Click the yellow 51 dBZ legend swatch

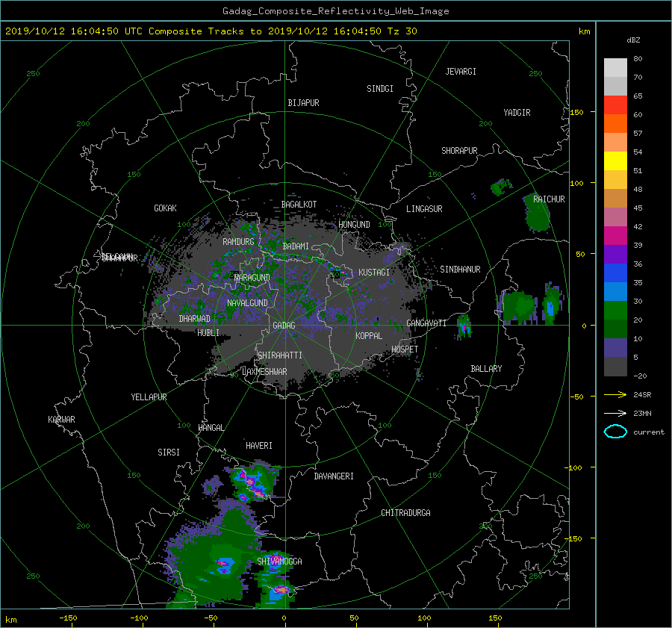pos(615,161)
